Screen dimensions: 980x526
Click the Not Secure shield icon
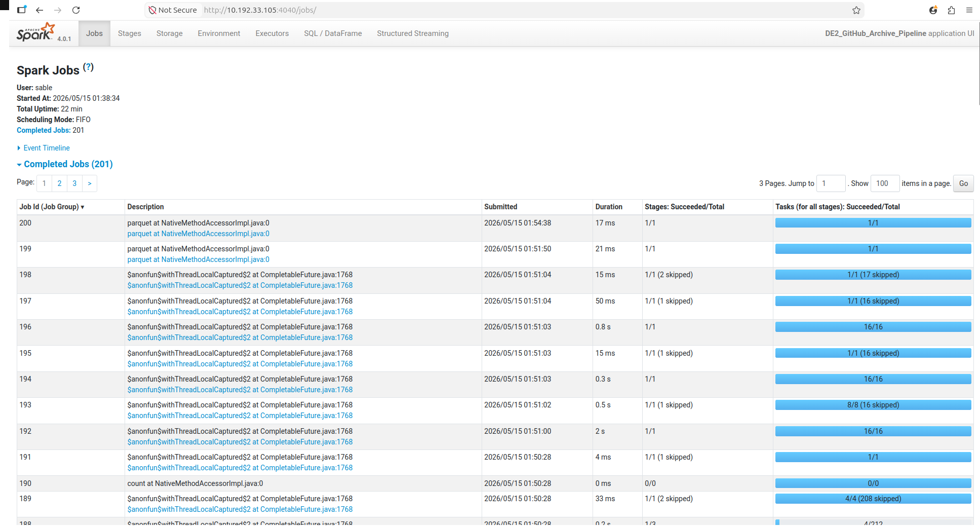(x=152, y=10)
